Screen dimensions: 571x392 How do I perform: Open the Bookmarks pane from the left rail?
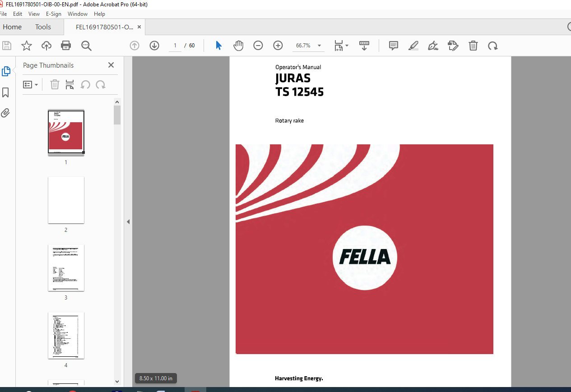(x=6, y=92)
